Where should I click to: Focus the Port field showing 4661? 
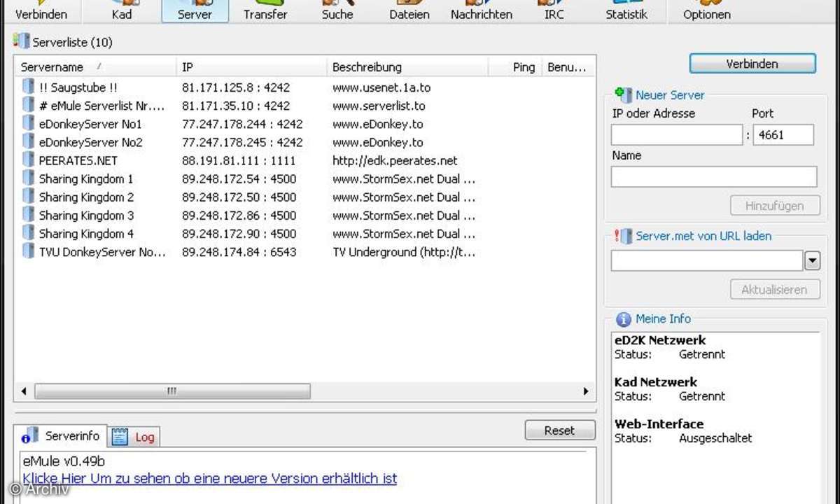point(783,135)
